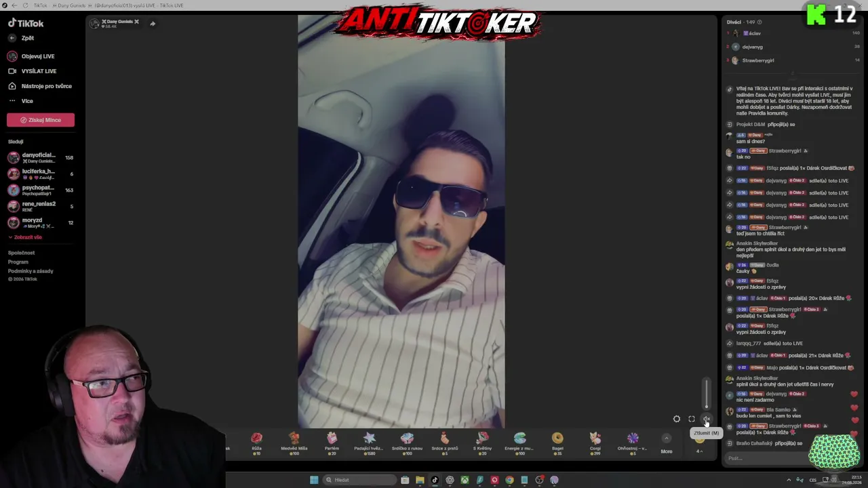The width and height of the screenshot is (868, 488).
Task: Open stream settings gear icon
Action: point(677,420)
